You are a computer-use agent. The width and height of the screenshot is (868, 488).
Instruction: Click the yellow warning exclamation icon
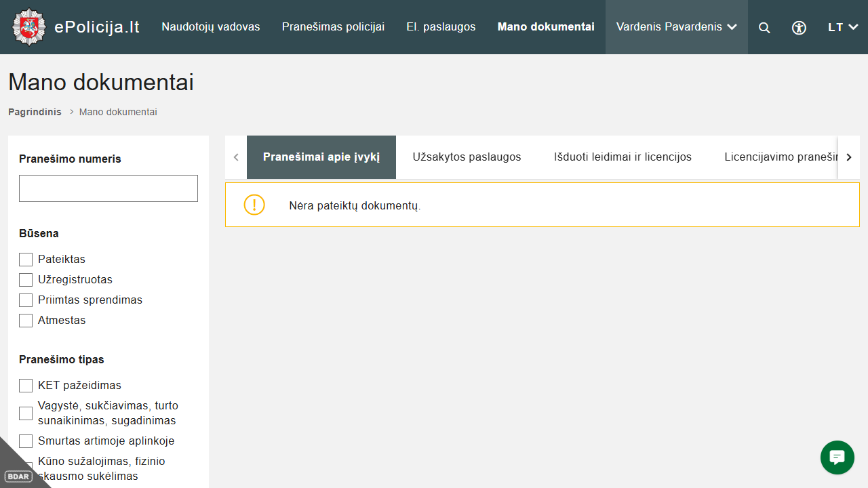(x=254, y=205)
